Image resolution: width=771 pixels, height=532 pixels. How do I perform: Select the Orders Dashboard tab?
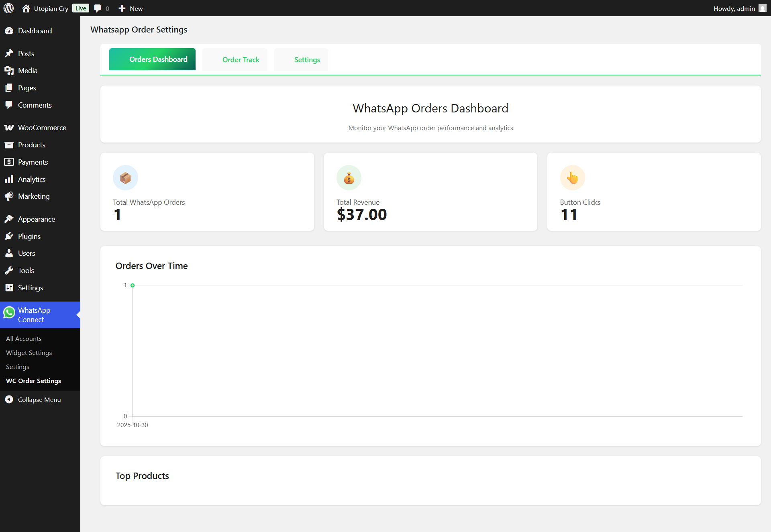click(x=152, y=59)
